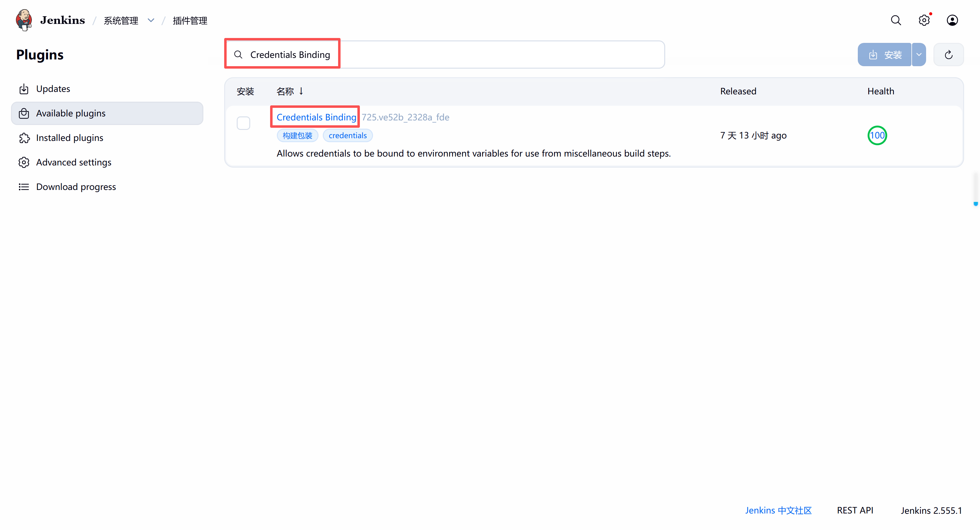Select Available plugins in sidebar

[107, 113]
